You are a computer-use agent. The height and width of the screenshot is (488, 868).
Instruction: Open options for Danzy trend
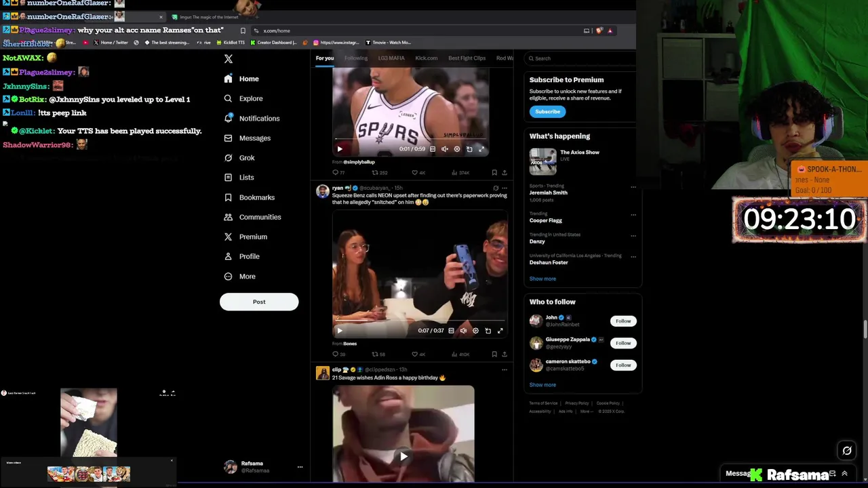tap(633, 236)
